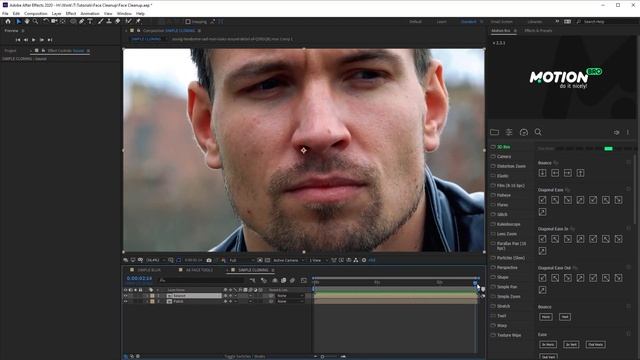The height and width of the screenshot is (360, 640).
Task: Select the Hand tool
Action: point(27,21)
